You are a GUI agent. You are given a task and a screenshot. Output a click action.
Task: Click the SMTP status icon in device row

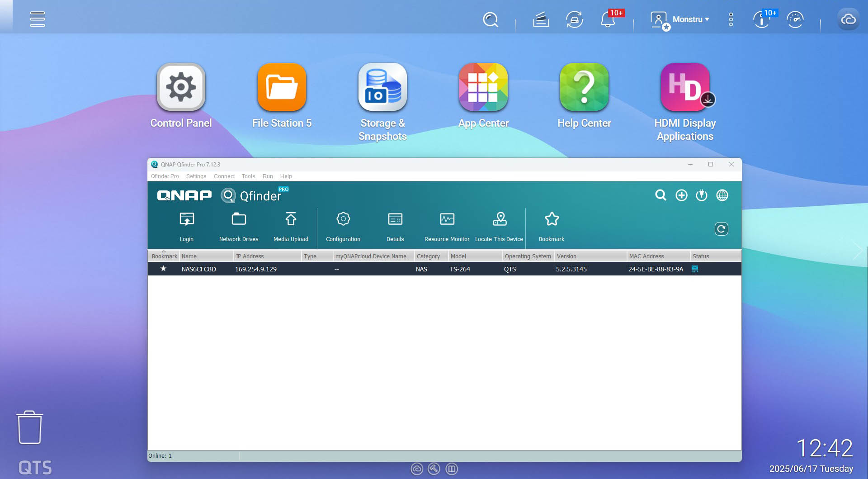coord(695,269)
